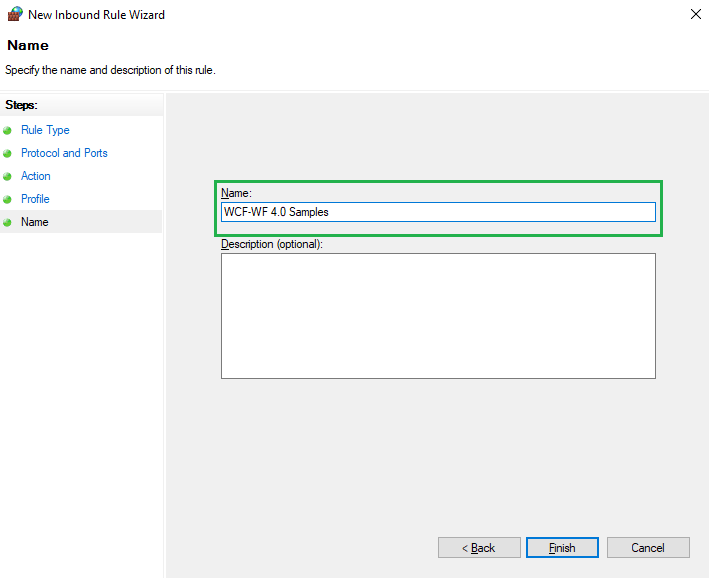709x578 pixels.
Task: Click the Name: field label
Action: click(x=236, y=193)
